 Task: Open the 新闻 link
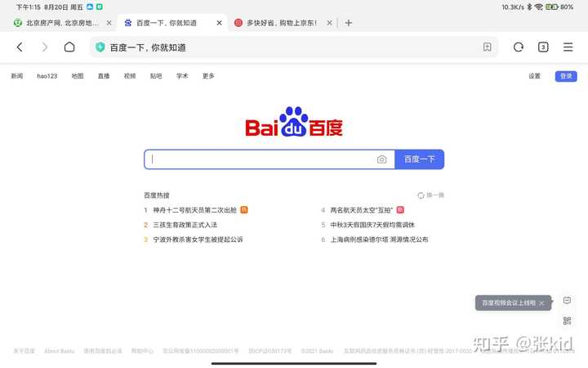(x=17, y=76)
